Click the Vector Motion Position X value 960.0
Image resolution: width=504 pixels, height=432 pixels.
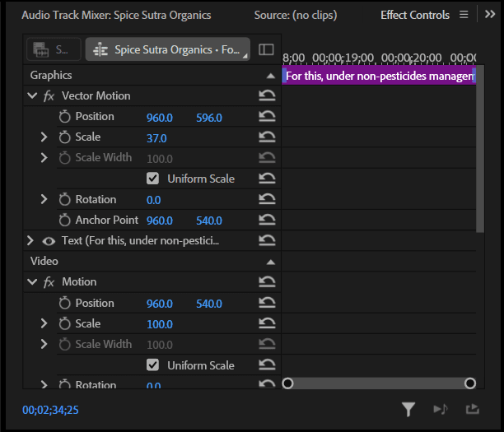point(160,117)
